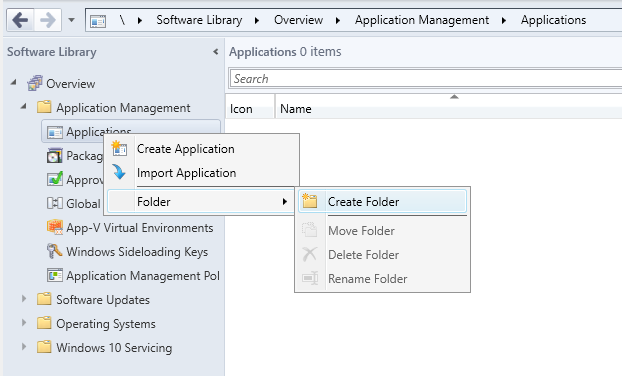Open the Folder submenu entry
Viewport: 622px width, 376px height.
pos(201,201)
